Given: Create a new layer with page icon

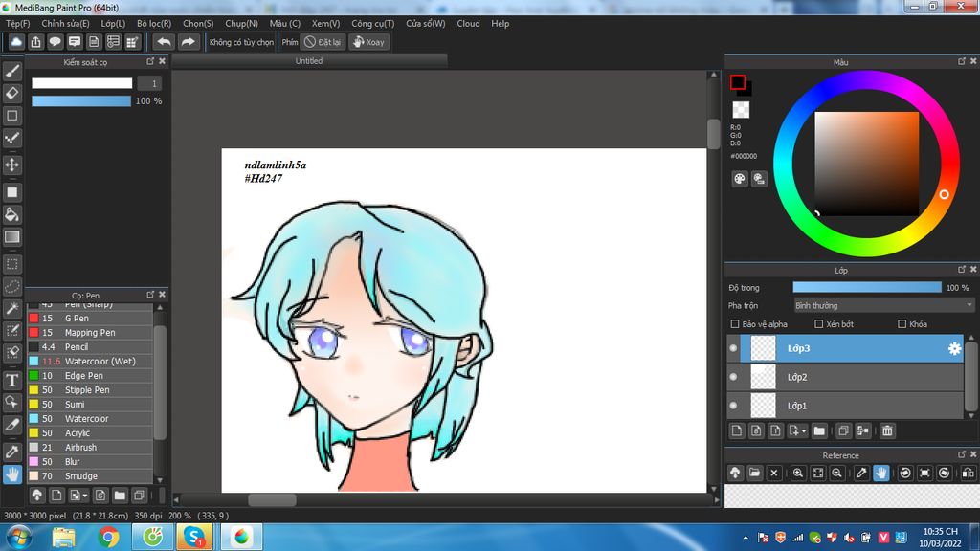Looking at the screenshot, I should click(737, 431).
